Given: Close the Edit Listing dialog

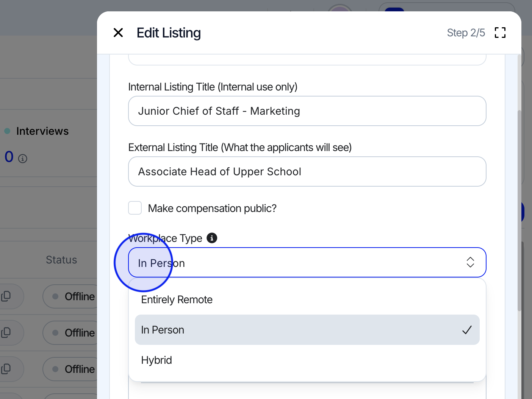Looking at the screenshot, I should click(118, 33).
